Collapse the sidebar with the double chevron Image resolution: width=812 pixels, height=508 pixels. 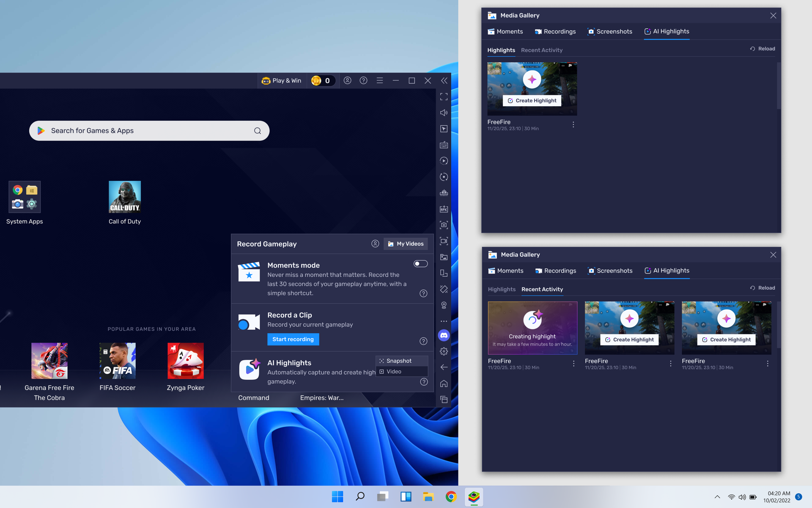click(x=444, y=80)
